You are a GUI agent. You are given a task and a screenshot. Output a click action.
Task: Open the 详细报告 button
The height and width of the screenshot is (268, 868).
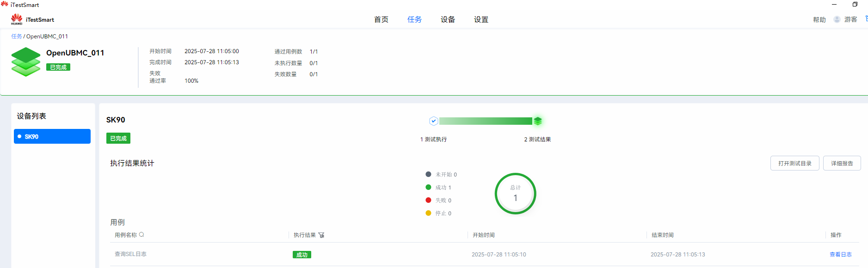[842, 163]
